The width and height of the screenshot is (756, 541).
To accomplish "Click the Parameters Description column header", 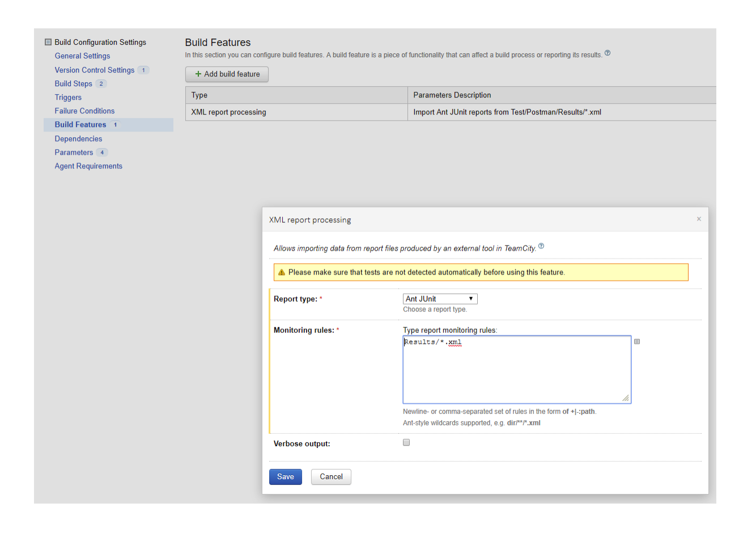I will (x=562, y=95).
